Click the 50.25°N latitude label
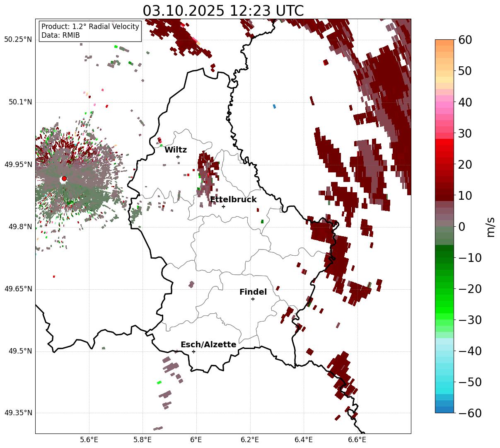 click(18, 40)
